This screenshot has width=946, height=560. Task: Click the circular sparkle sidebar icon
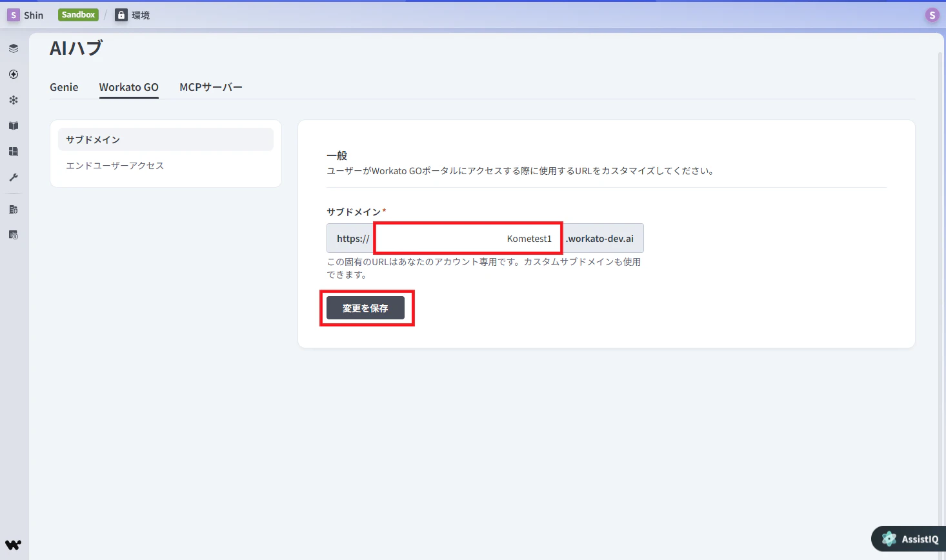[14, 74]
